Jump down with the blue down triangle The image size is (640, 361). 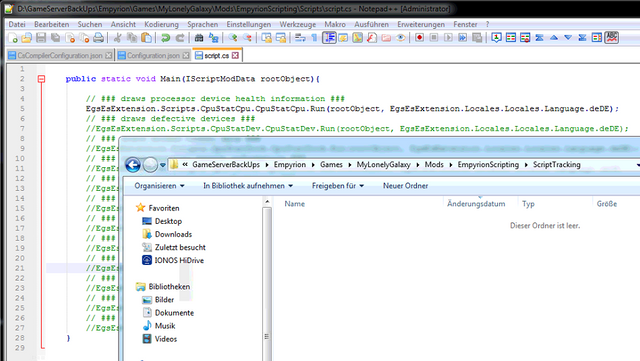coord(568,38)
